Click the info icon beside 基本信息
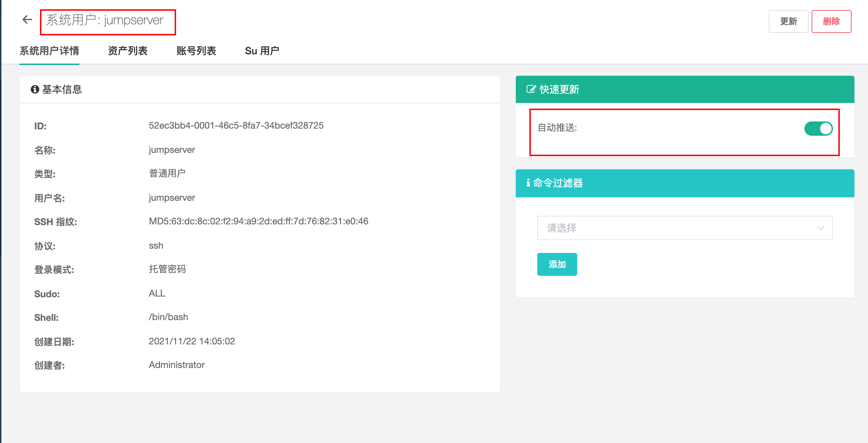This screenshot has height=443, width=868. [x=35, y=89]
